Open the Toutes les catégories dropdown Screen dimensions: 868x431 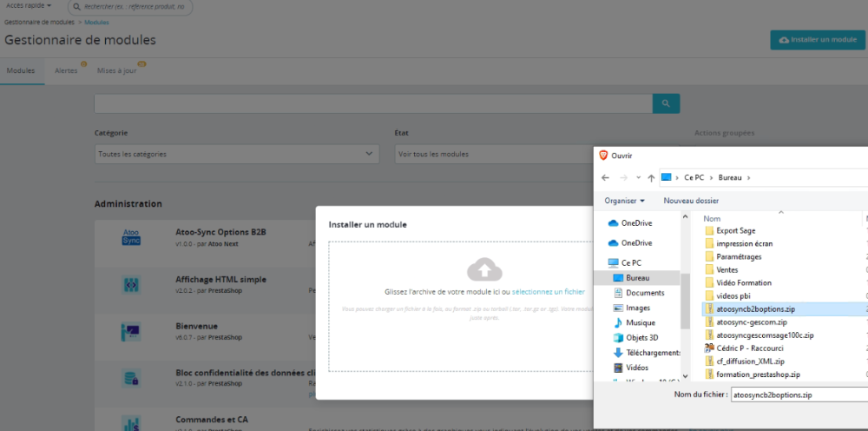(237, 154)
